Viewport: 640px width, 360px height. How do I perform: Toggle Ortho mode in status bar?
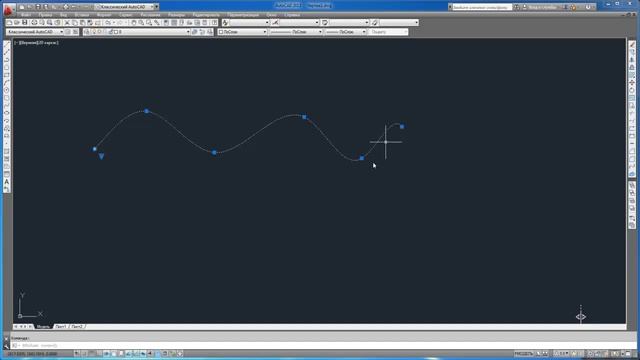tap(99, 353)
